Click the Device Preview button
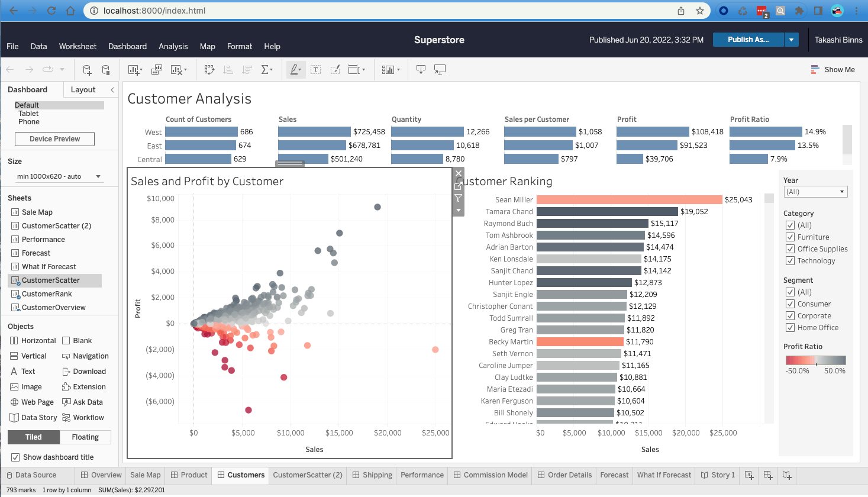 point(54,139)
